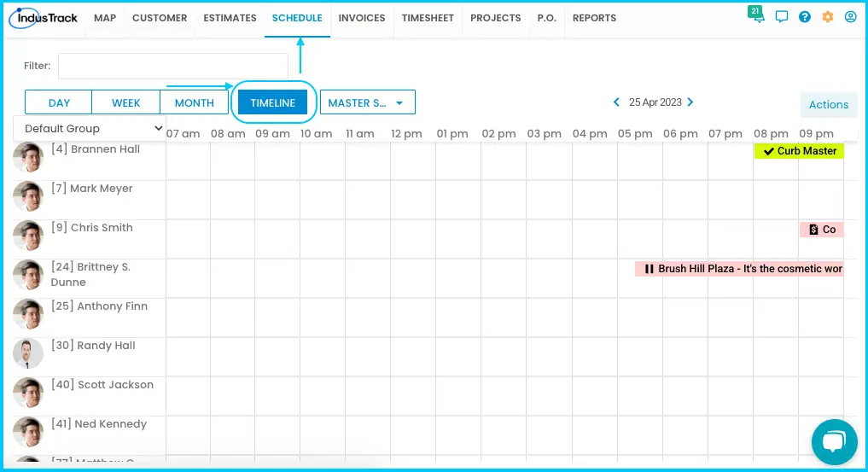This screenshot has height=472, width=868.
Task: Open the ESTIMATES tab
Action: [x=230, y=18]
